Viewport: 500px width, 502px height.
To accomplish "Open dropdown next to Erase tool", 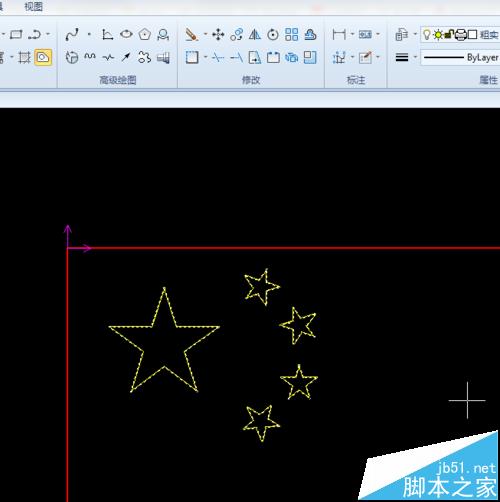I will 205,34.
